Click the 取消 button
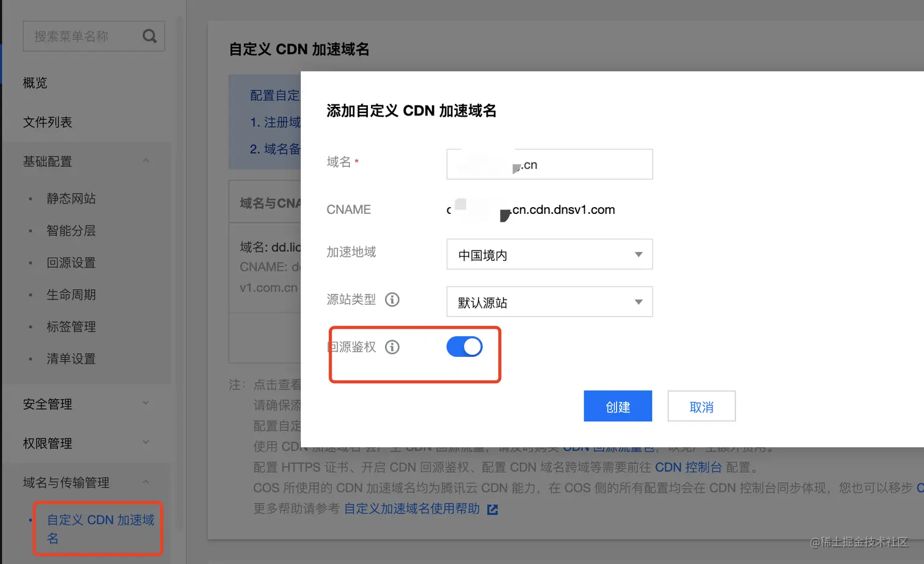924x564 pixels. pyautogui.click(x=702, y=406)
